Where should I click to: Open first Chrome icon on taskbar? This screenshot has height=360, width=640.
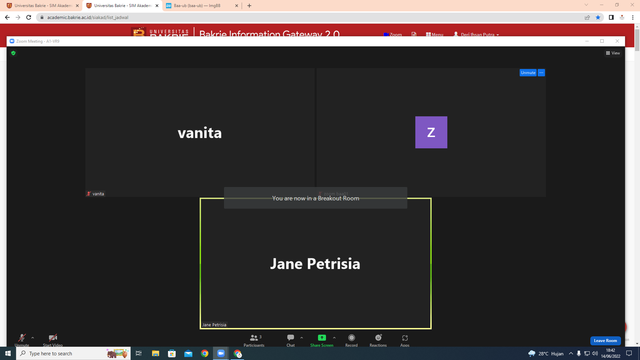(204, 353)
